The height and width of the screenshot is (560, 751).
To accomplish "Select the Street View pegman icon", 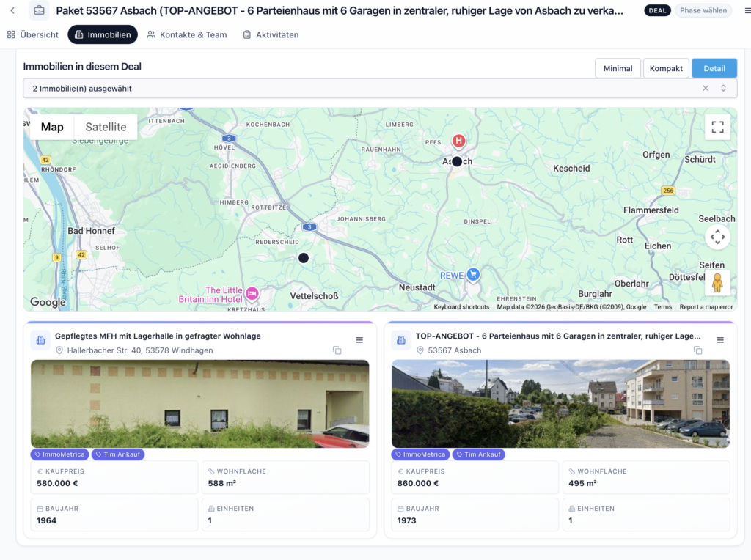I will [x=717, y=283].
